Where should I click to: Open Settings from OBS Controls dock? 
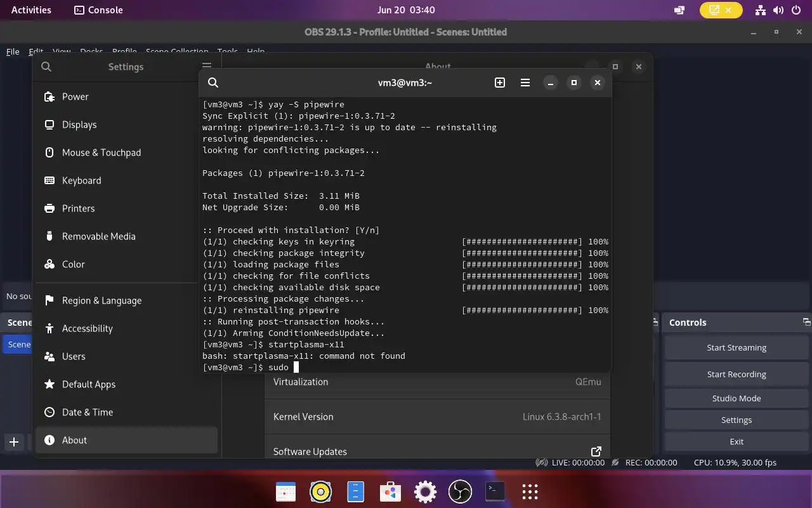[737, 420]
